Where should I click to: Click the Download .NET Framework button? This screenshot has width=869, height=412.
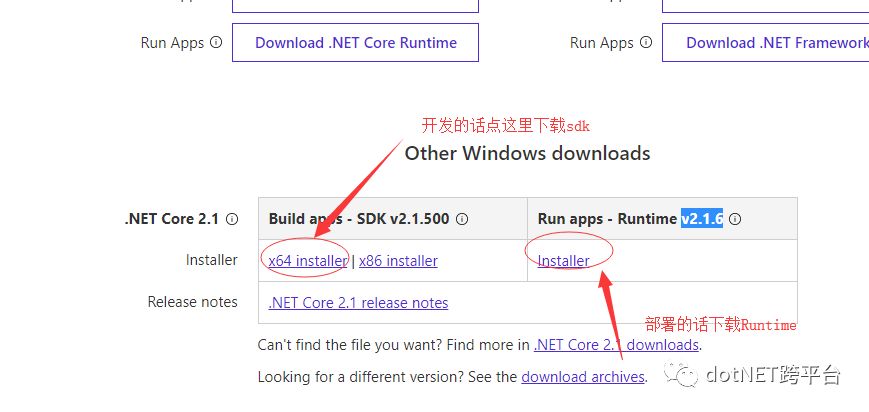[x=765, y=43]
